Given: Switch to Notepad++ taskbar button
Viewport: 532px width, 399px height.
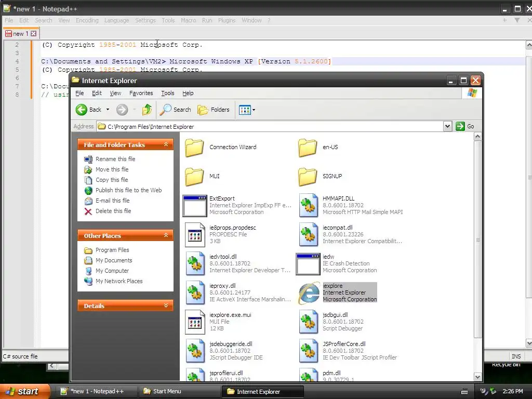Looking at the screenshot, I should click(x=97, y=392).
